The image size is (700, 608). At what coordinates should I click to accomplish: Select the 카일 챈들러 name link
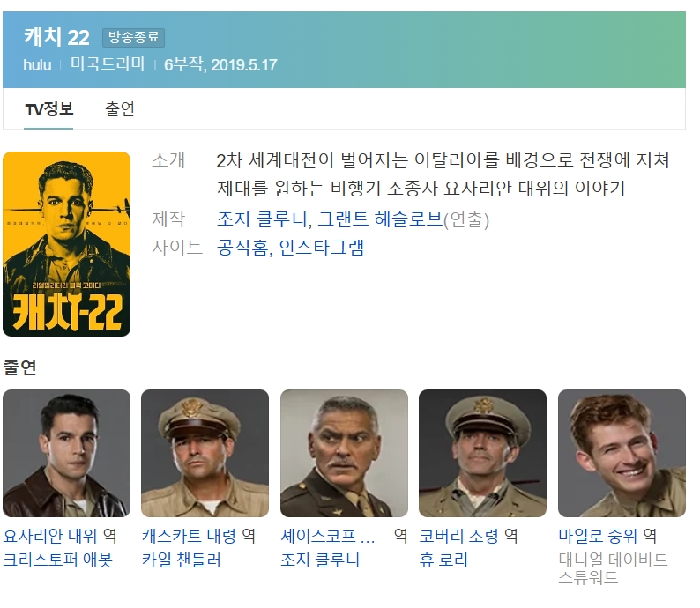pyautogui.click(x=182, y=560)
